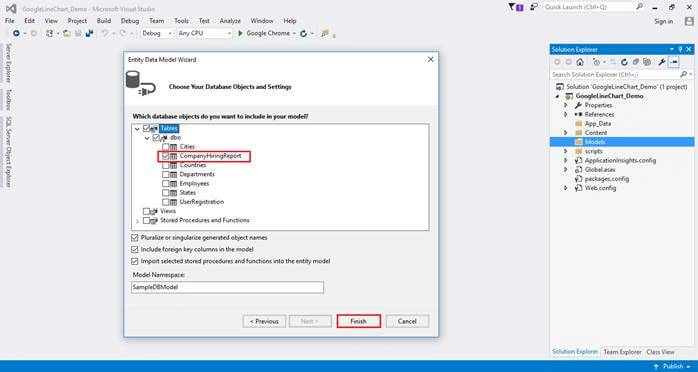
Task: Uncheck Import selected stored procedures and functions
Action: [x=134, y=261]
